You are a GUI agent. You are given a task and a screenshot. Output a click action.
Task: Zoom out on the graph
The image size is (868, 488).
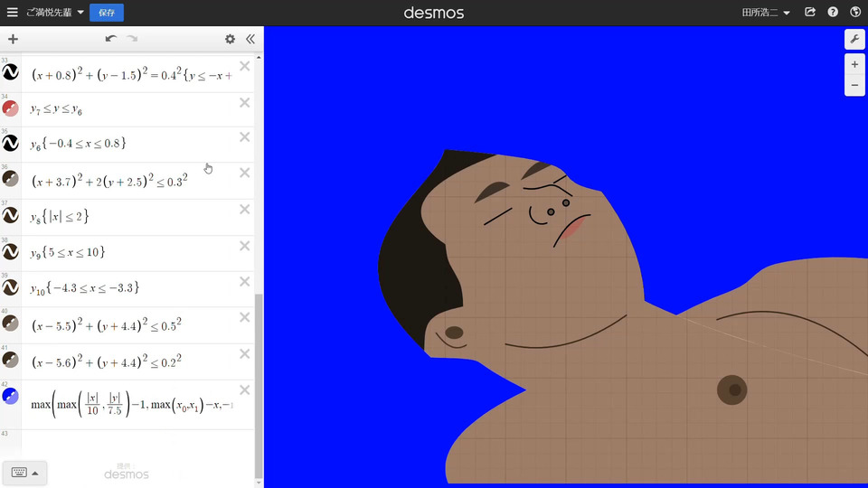[x=854, y=86]
